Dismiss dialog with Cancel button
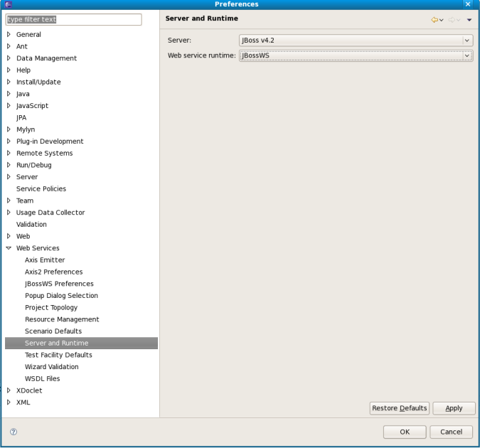Screen dimensions: 480x448 (x=452, y=432)
